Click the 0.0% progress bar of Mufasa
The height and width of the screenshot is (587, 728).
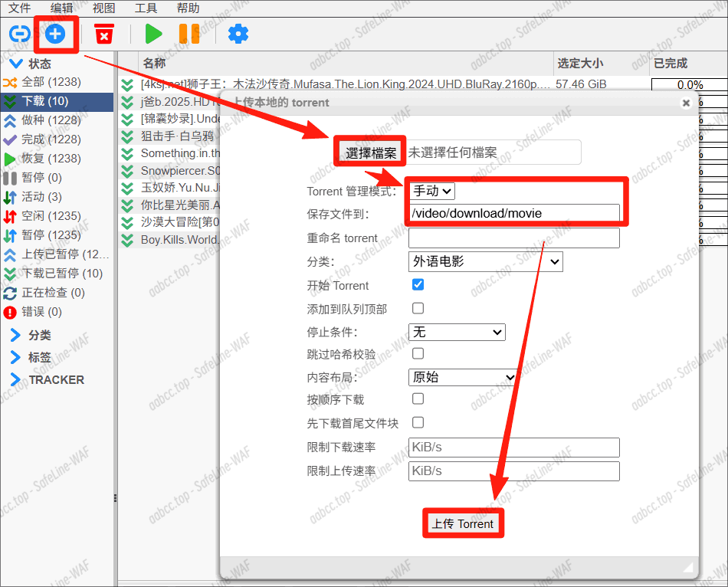tap(690, 84)
